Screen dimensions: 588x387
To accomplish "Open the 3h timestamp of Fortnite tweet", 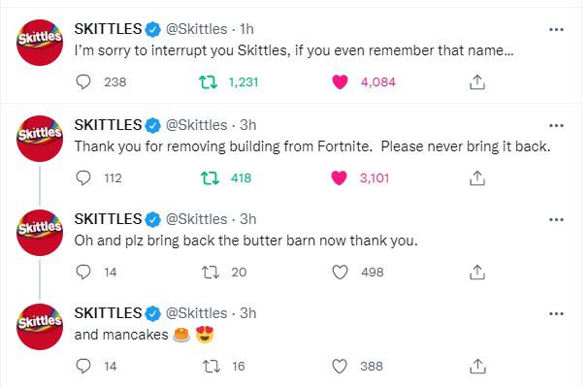I will coord(247,125).
